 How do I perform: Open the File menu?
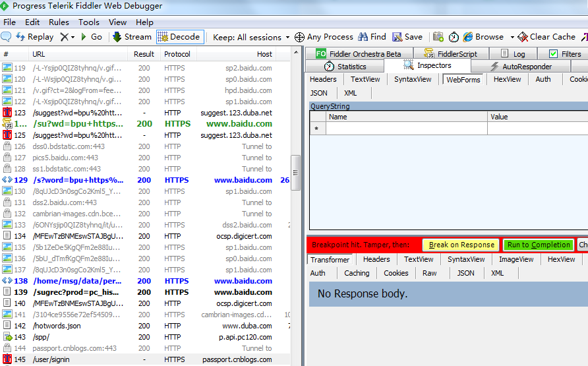[x=9, y=22]
